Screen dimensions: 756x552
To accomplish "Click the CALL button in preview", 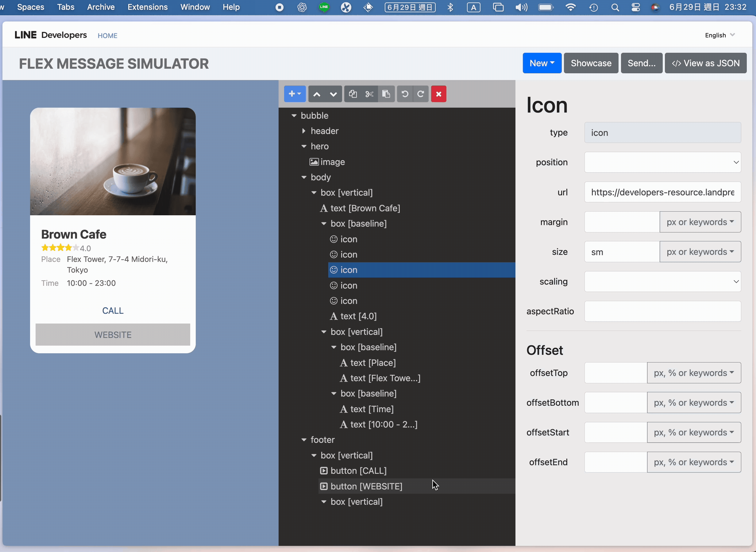I will point(113,311).
